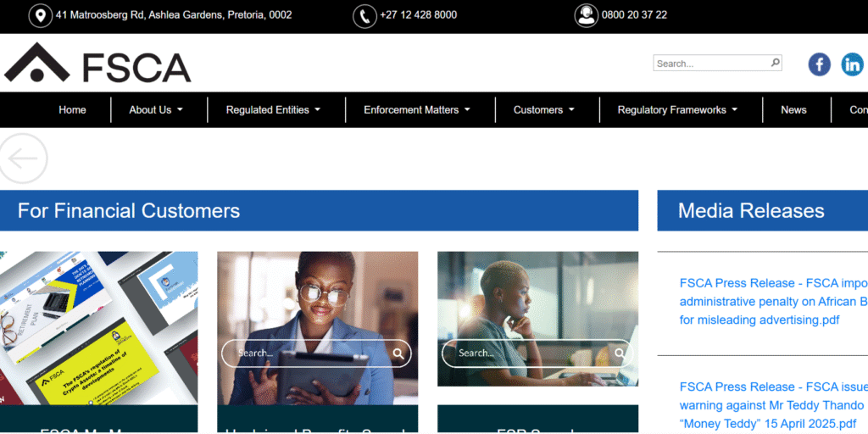
Task: Click the header Search input field
Action: click(x=712, y=63)
